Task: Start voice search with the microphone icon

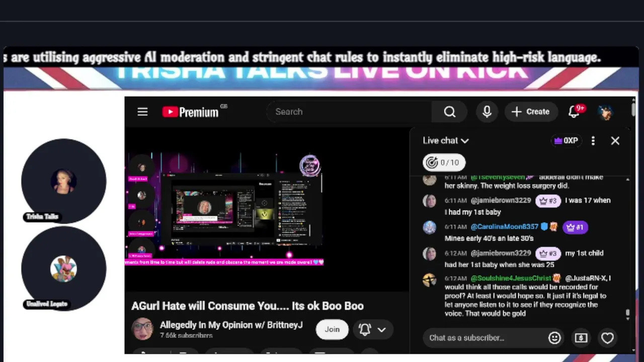Action: [487, 112]
